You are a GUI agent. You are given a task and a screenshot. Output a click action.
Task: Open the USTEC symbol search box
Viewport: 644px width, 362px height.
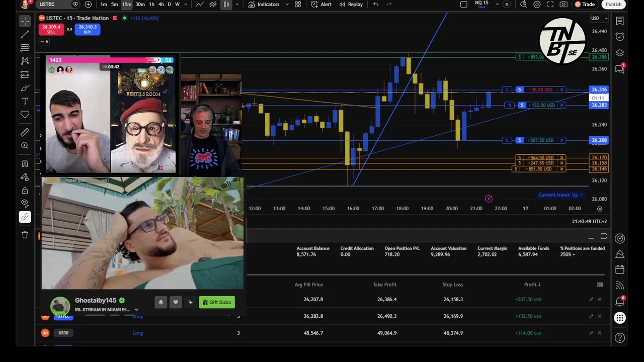(x=58, y=5)
